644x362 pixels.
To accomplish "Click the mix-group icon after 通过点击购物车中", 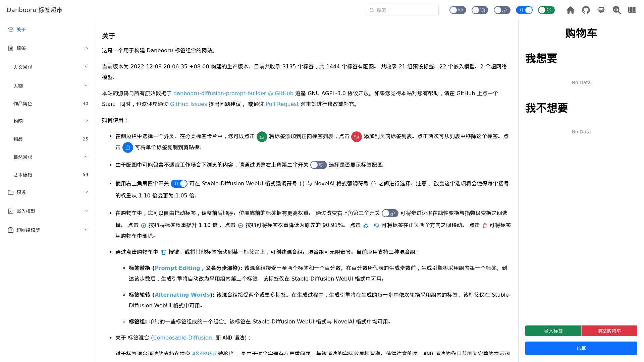I will click(x=163, y=252).
